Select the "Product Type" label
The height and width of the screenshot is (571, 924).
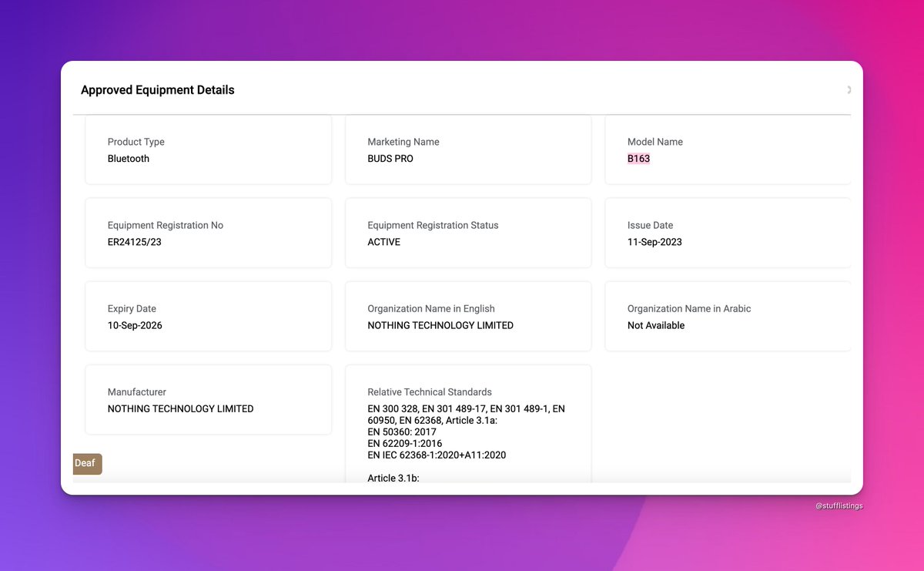(x=136, y=142)
